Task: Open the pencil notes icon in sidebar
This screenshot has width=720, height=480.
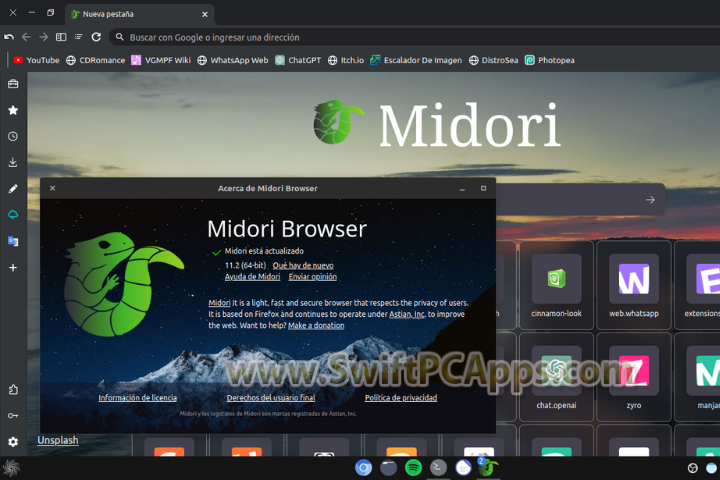Action: pos(13,189)
